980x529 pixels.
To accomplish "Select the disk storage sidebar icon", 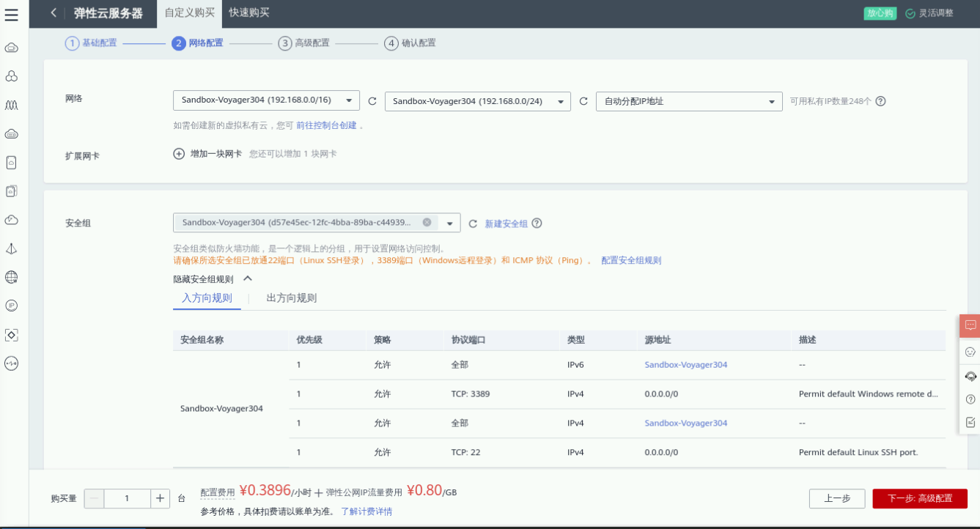I will (x=11, y=163).
